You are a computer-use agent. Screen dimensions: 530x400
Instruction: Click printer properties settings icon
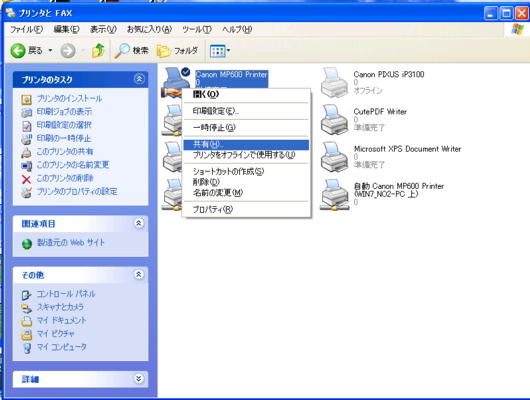26,192
